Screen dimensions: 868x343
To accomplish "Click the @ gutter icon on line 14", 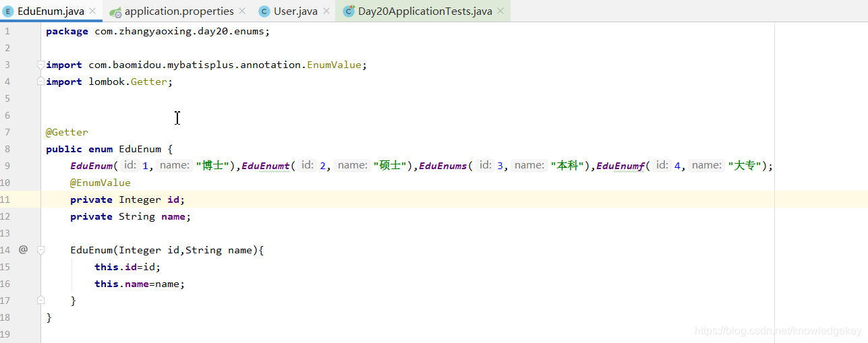I will [23, 249].
